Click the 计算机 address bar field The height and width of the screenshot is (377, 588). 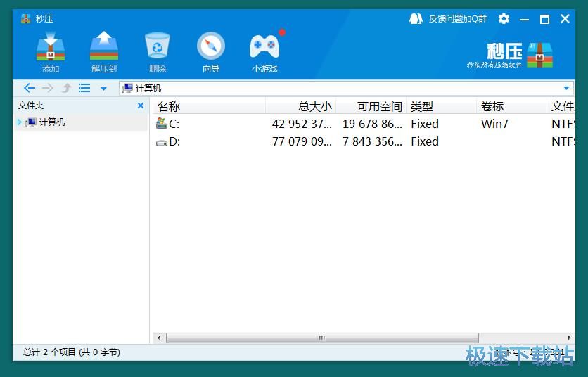tap(347, 88)
